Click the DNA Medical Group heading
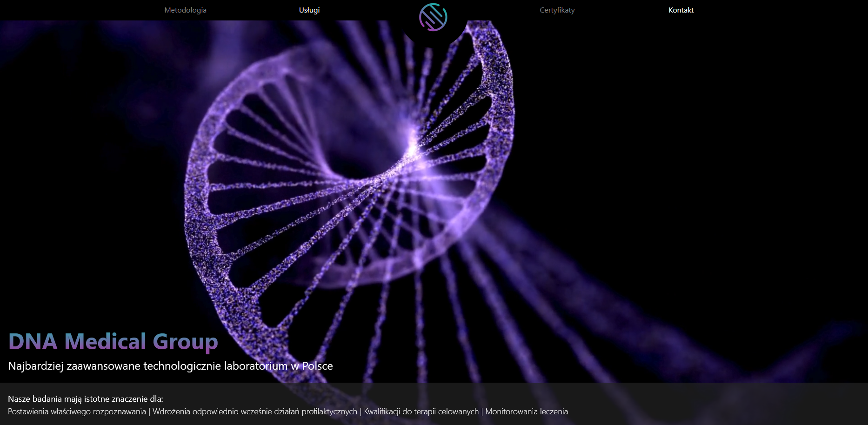868x425 pixels. coord(113,342)
